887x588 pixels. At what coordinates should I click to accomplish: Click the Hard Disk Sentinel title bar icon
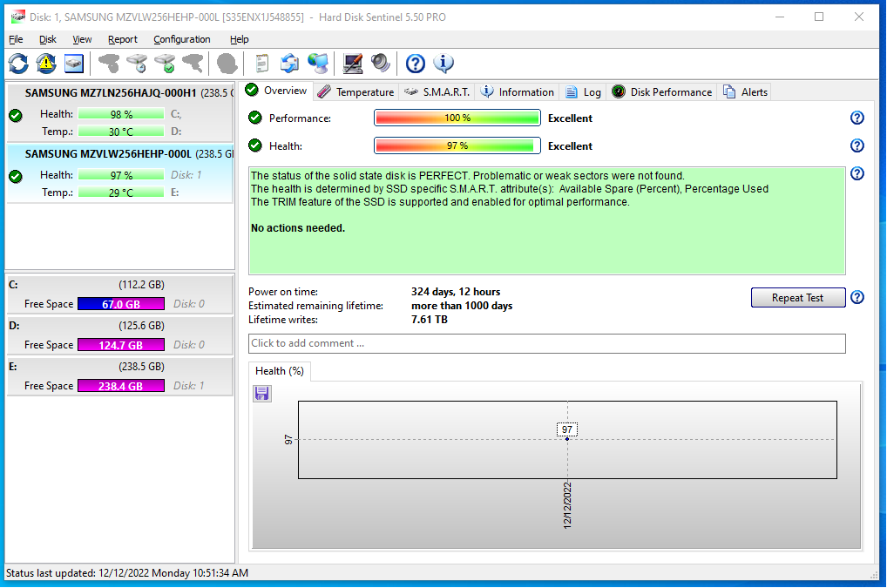tap(18, 17)
